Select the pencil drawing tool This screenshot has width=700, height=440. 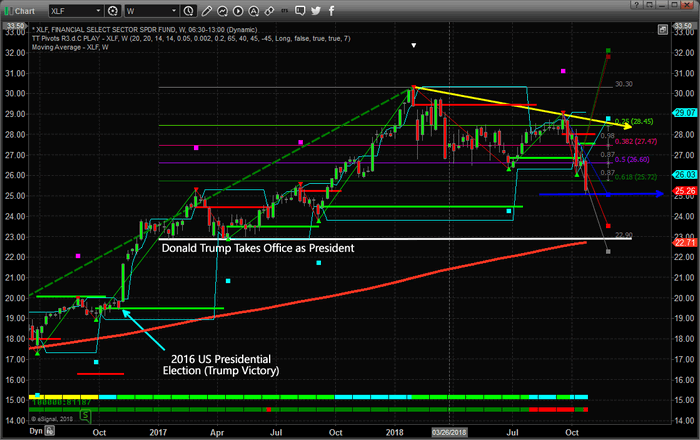click(x=206, y=11)
